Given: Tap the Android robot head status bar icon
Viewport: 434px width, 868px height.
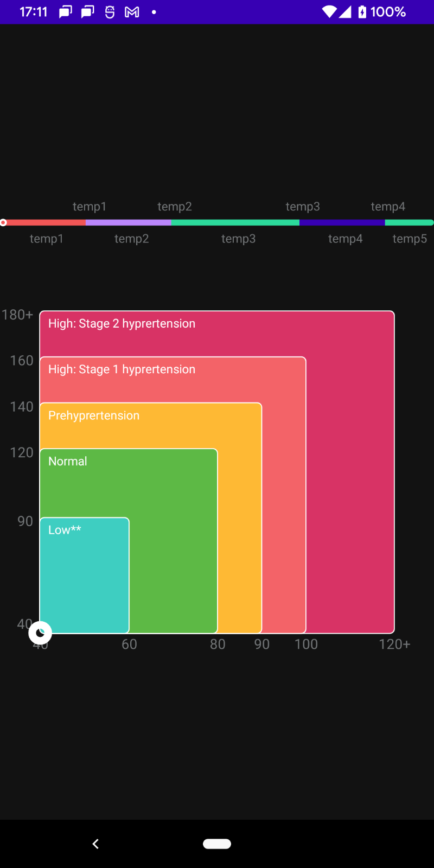Looking at the screenshot, I should [109, 12].
